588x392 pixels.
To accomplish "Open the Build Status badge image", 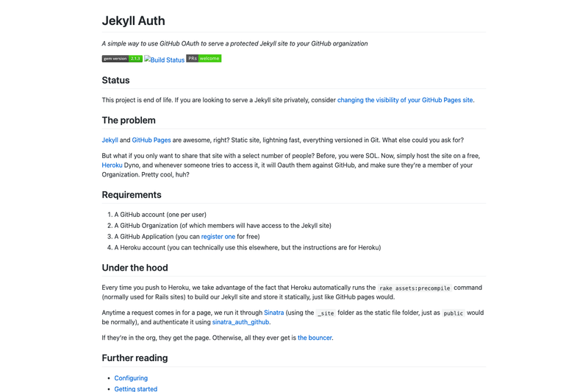I will [x=164, y=60].
